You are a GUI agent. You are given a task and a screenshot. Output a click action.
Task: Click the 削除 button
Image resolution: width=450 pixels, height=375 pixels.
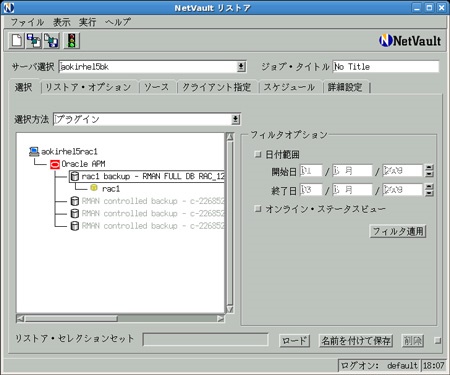413,341
